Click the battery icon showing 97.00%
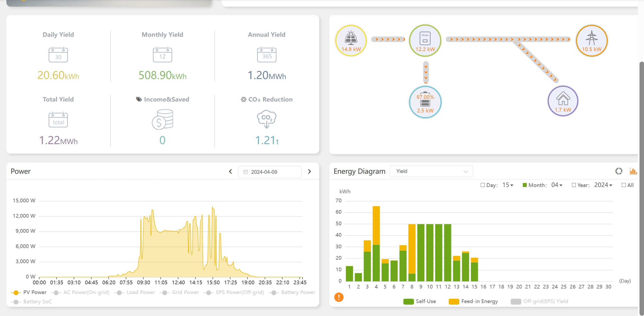This screenshot has height=316, width=644. [x=425, y=102]
